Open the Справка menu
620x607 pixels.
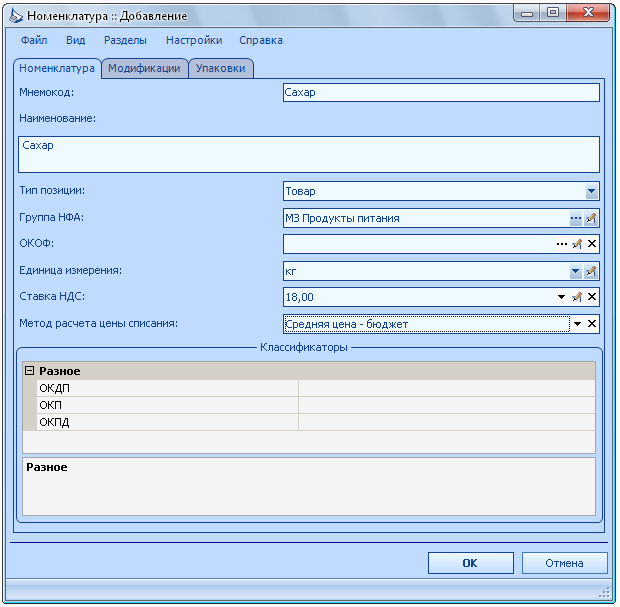261,40
